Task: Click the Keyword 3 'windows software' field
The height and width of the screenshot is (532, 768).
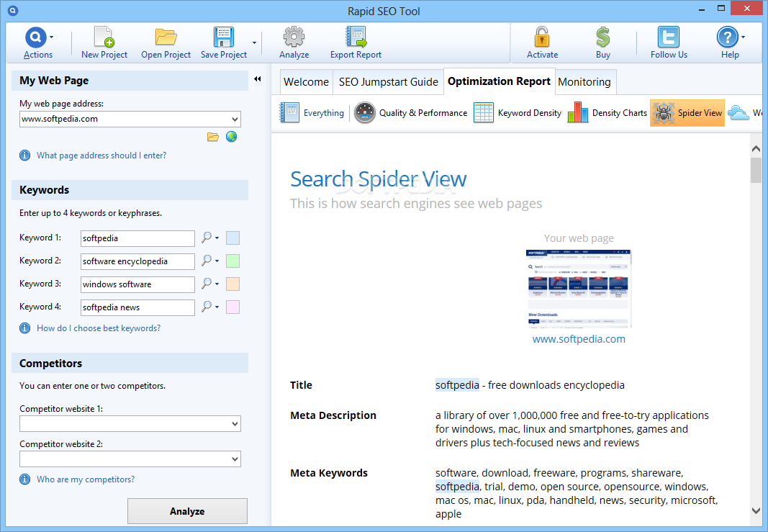Action: coord(137,284)
